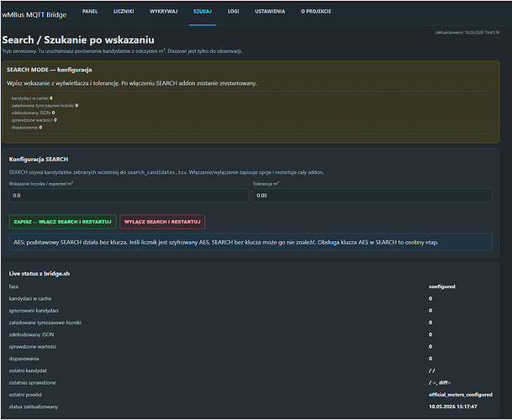Click the 'ostatnio sprawdzone' row label

32,383
